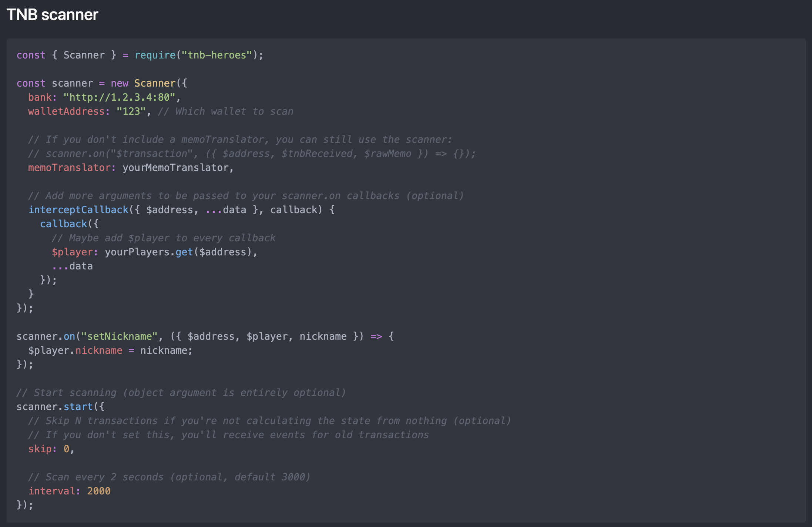Click the 'interval: 2000' line

[70, 491]
